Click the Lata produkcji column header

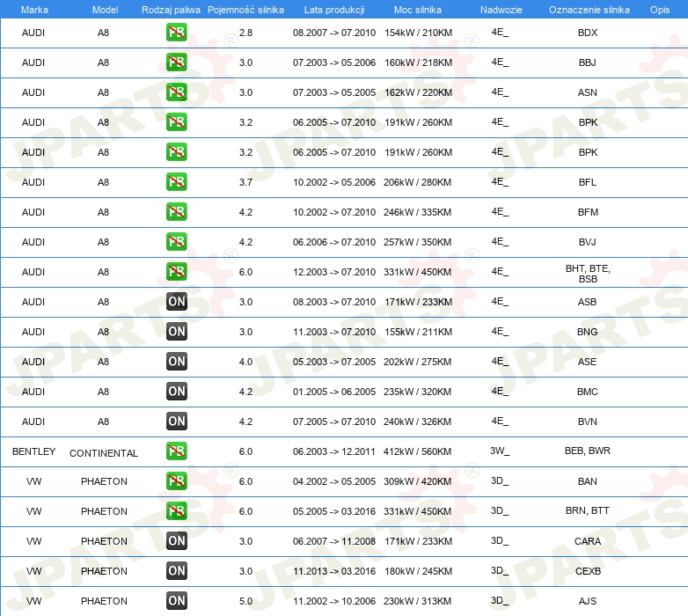(x=334, y=10)
